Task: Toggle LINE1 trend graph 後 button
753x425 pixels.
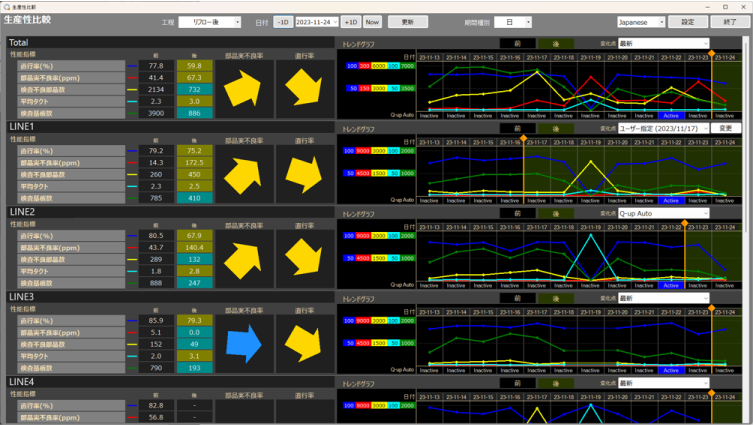Action: (x=556, y=128)
